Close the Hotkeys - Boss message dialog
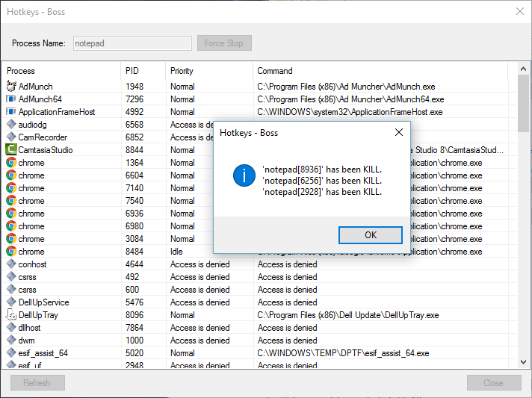Screen dimensions: 532x398 click(x=399, y=132)
